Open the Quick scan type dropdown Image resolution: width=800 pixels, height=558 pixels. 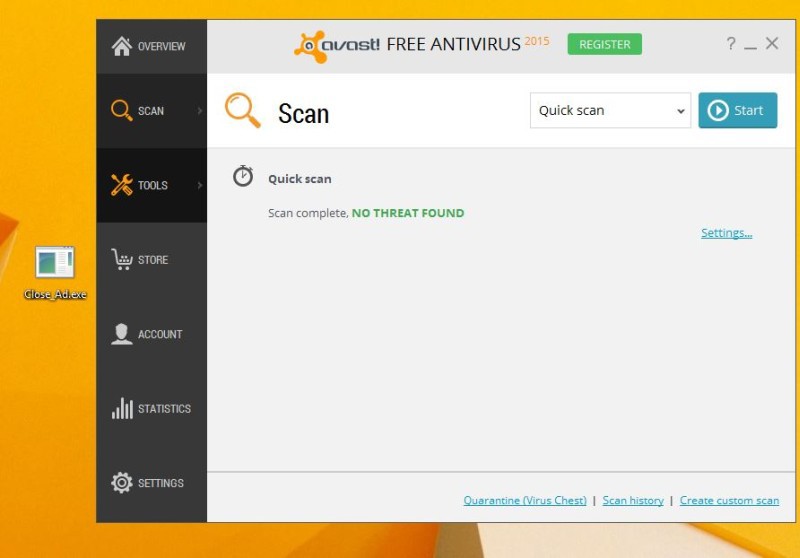(610, 110)
